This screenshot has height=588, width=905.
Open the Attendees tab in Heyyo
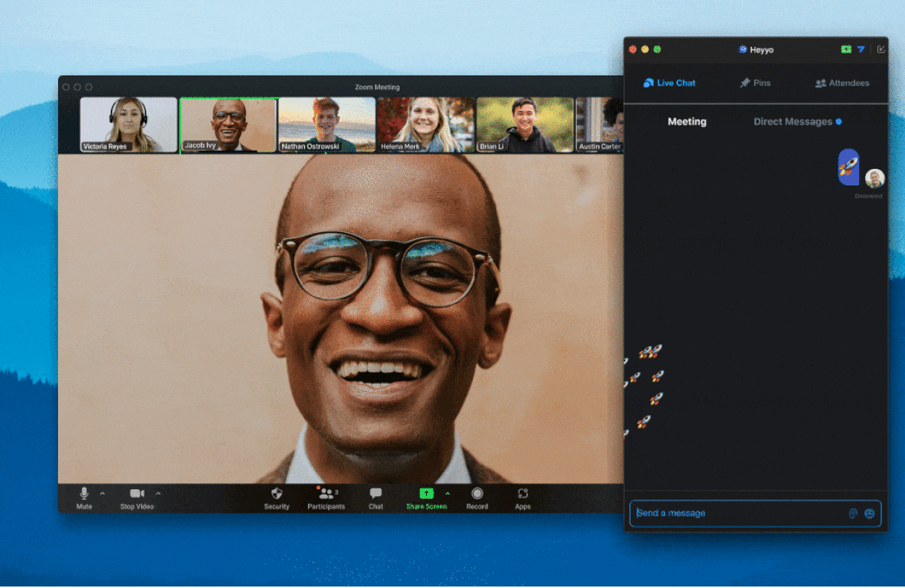(842, 83)
